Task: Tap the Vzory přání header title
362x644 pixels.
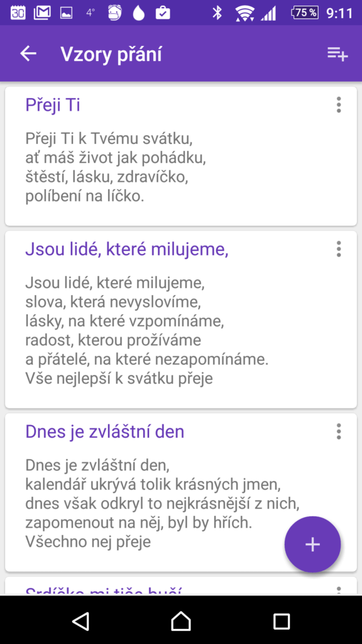Action: (111, 54)
